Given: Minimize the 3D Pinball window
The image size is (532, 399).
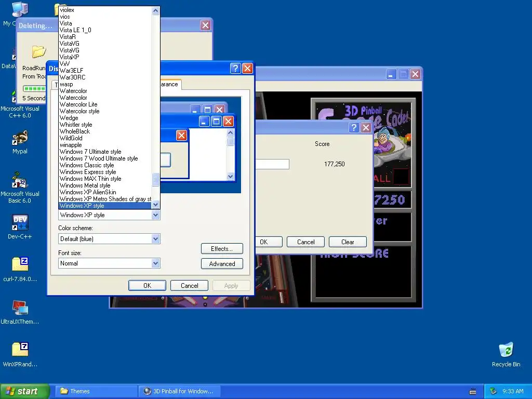Looking at the screenshot, I should [391, 74].
